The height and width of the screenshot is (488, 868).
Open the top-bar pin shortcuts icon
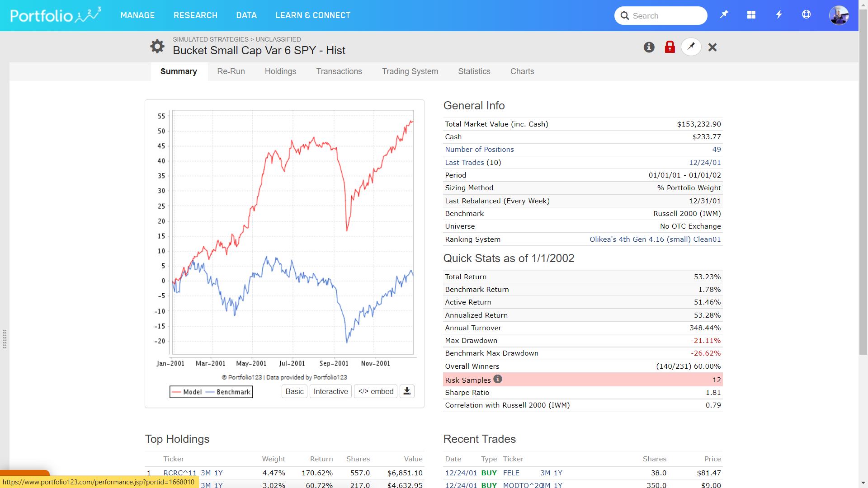tap(724, 15)
